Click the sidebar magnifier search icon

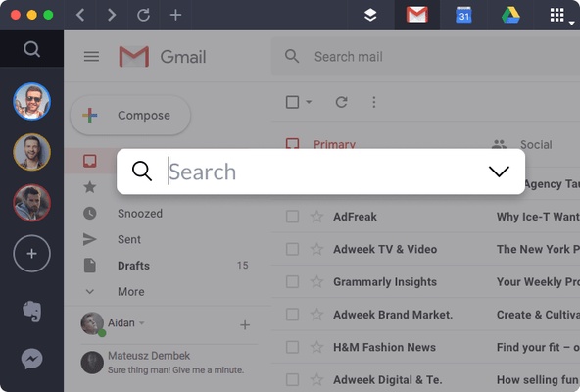[x=31, y=48]
